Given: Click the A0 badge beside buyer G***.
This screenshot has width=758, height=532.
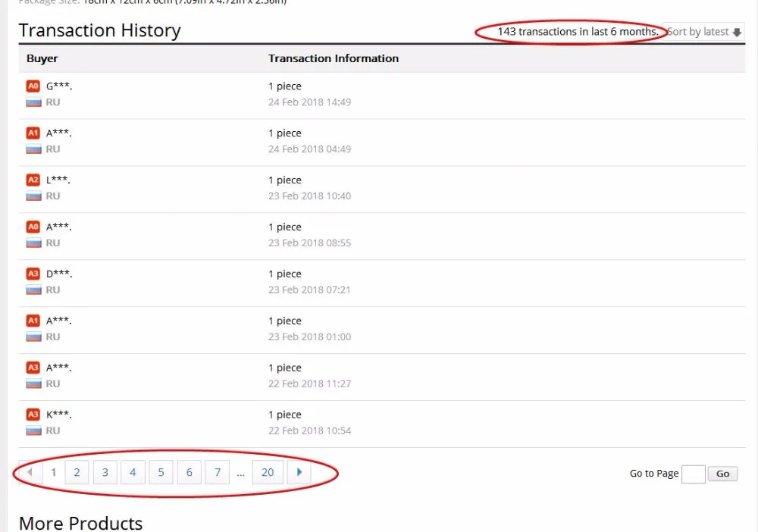Looking at the screenshot, I should pyautogui.click(x=33, y=86).
